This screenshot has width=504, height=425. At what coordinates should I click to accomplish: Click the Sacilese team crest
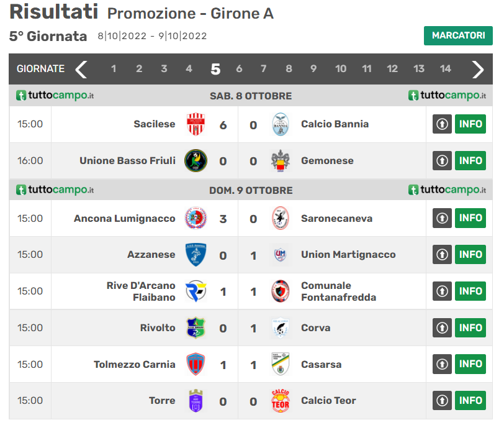tap(196, 124)
